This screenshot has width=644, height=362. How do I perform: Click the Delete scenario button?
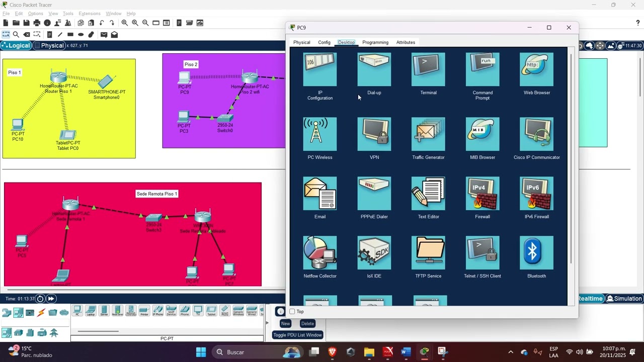point(307,323)
